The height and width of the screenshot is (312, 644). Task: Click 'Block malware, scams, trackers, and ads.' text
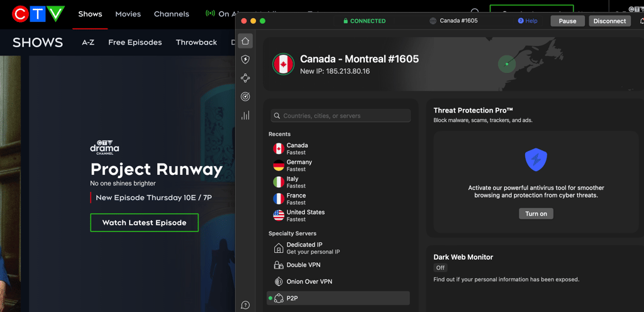(483, 120)
